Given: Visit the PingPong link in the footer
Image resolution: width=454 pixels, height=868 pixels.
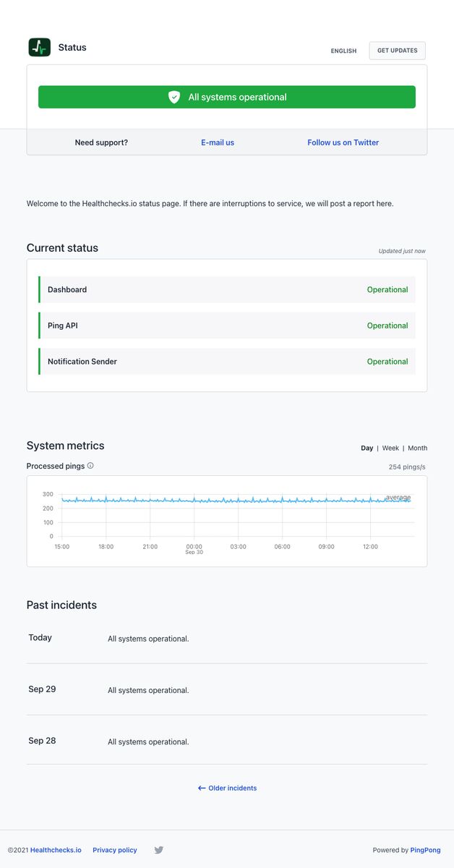Looking at the screenshot, I should coord(425,850).
